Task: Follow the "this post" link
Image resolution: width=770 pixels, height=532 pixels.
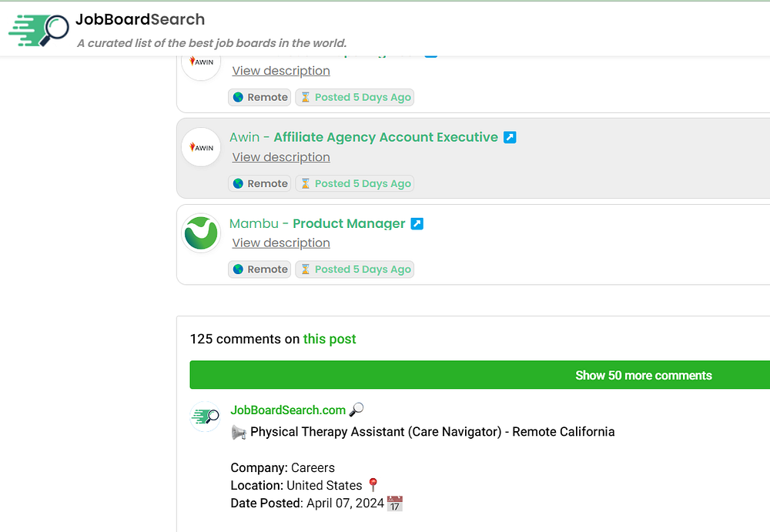Action: (330, 339)
